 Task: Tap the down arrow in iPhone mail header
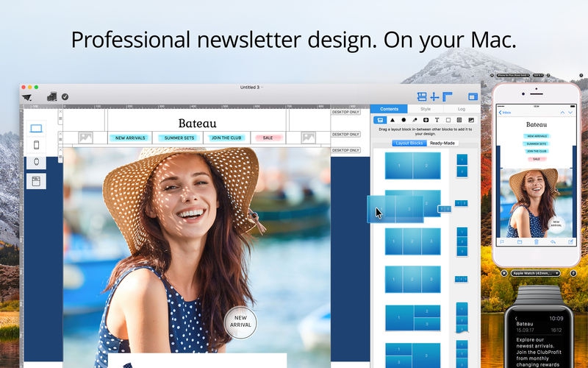[x=570, y=113]
